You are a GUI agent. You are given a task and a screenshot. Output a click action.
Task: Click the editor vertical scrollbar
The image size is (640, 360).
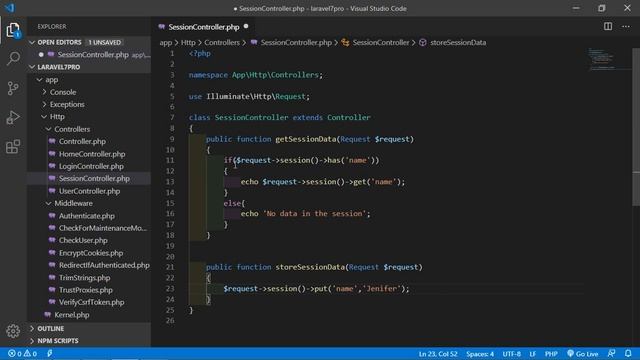click(x=636, y=127)
